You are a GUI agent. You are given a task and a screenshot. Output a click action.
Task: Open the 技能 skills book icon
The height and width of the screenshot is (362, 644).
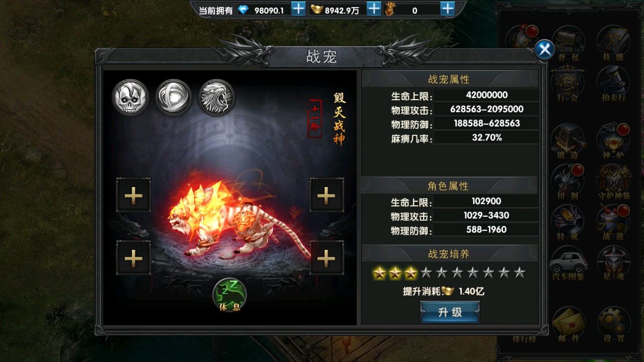(x=613, y=42)
